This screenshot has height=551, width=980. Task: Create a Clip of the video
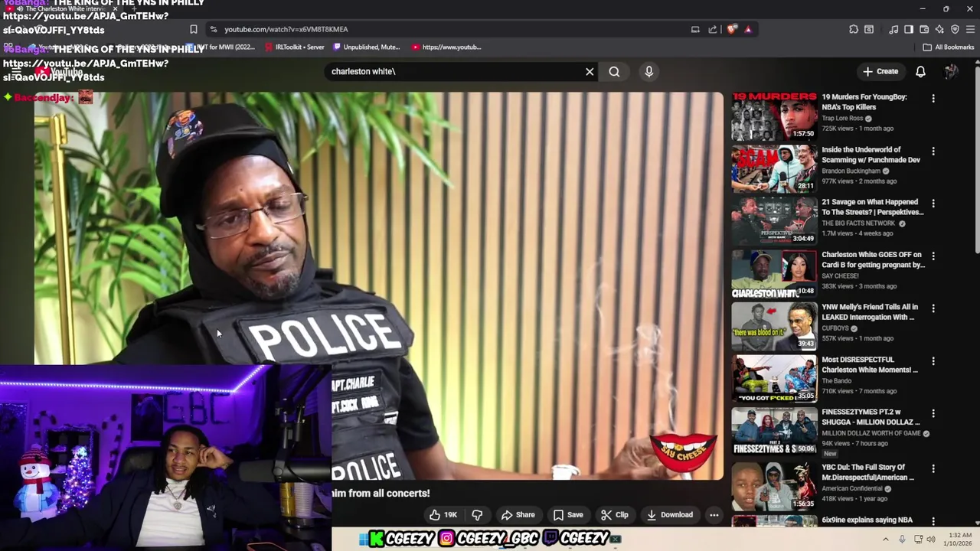tap(614, 515)
